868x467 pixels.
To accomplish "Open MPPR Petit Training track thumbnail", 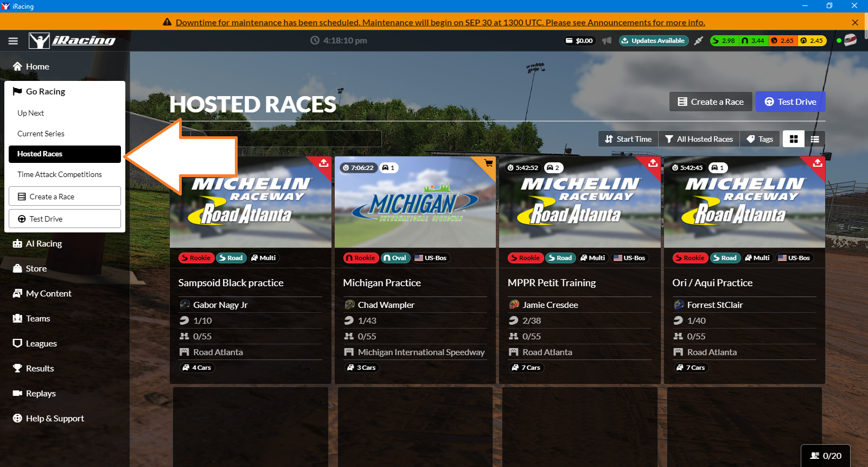I will 580,202.
